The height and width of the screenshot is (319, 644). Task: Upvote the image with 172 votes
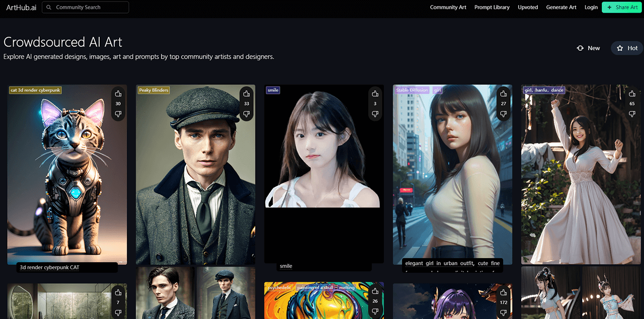click(504, 291)
